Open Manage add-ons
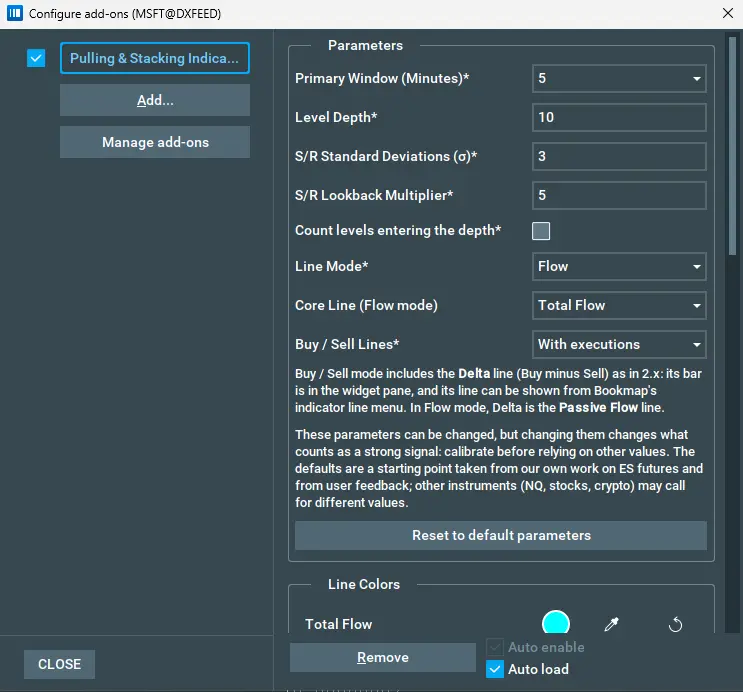The width and height of the screenshot is (743, 692). [x=155, y=142]
